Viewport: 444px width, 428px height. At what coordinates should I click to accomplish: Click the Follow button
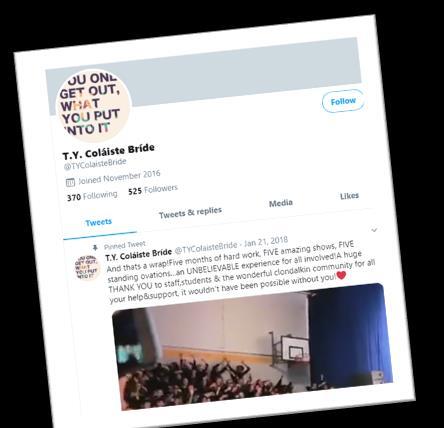(343, 101)
